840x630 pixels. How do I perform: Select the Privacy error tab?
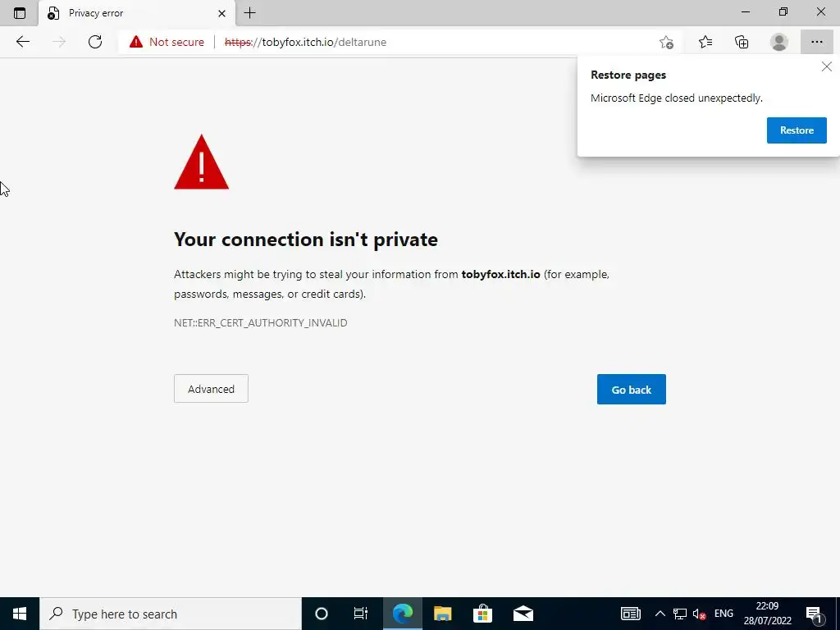click(137, 13)
